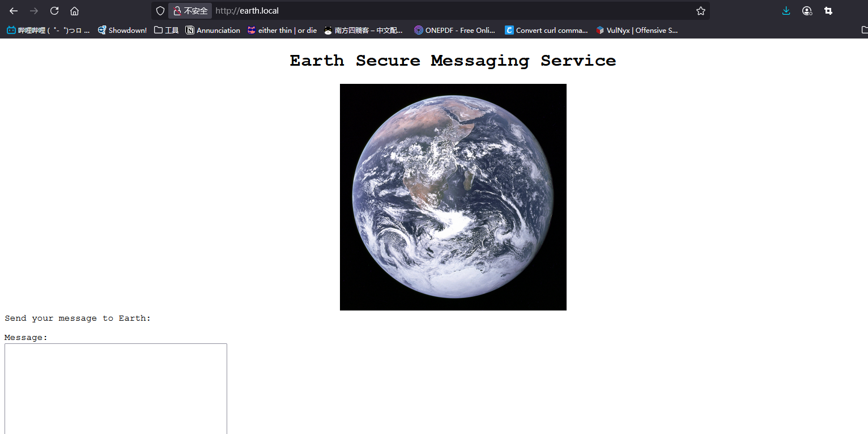Bookmark this page with the star icon
The image size is (868, 434).
(700, 11)
